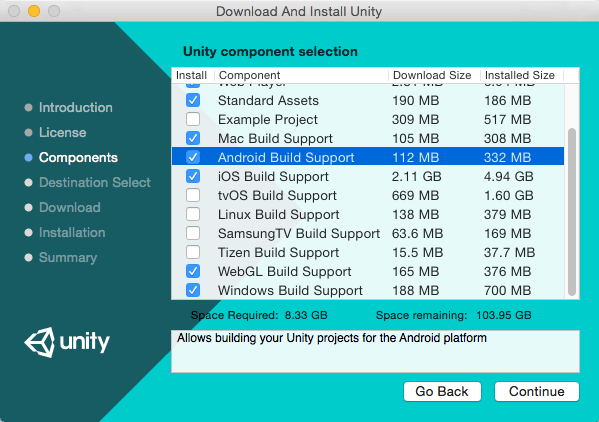Click the 700 MB installed size cell

pos(507,291)
